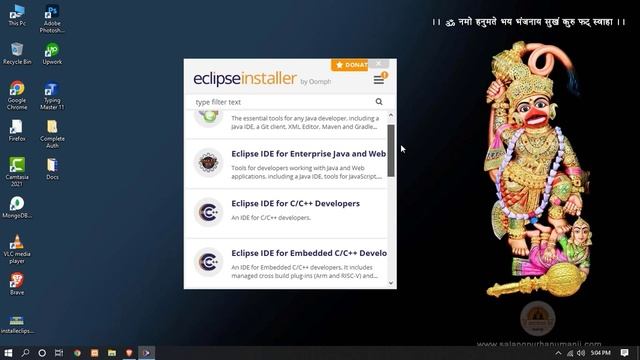Open Task View on the taskbar

coord(59,353)
